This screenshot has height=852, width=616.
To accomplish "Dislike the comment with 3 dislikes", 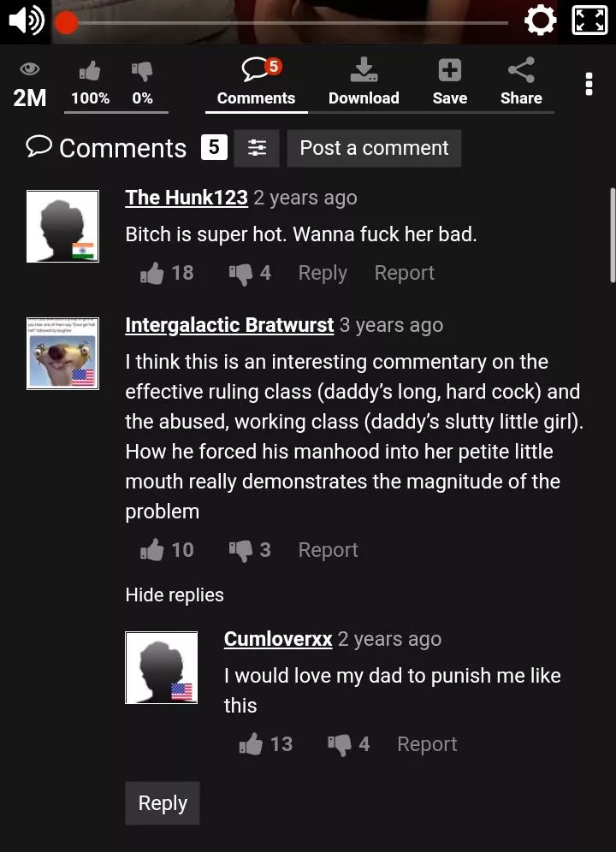I will tap(241, 550).
